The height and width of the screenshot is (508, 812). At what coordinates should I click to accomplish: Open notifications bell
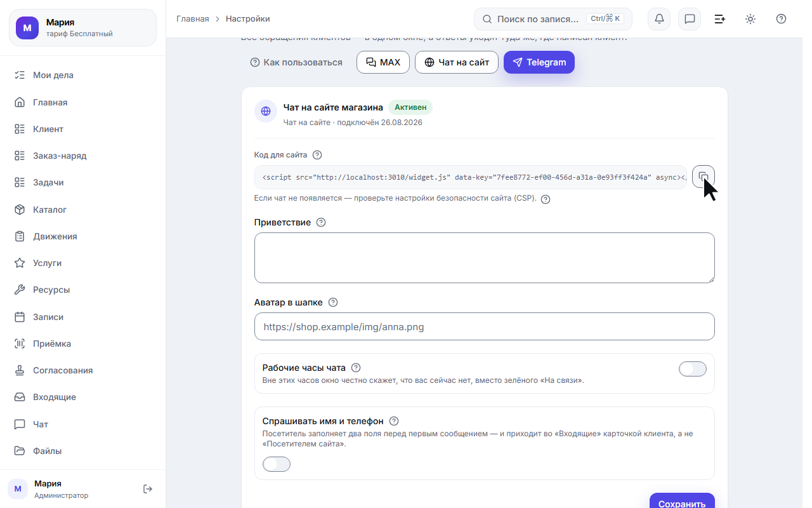tap(659, 19)
